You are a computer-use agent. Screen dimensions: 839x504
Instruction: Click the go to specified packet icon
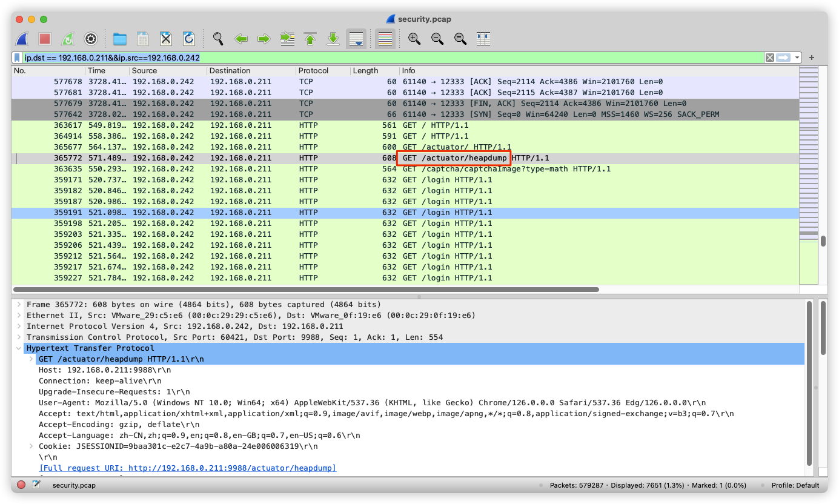287,39
